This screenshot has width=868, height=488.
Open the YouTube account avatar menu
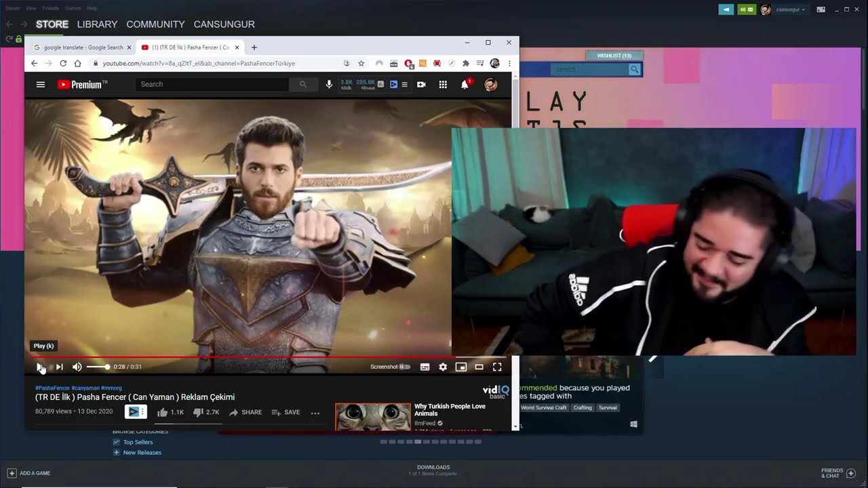pyautogui.click(x=491, y=84)
